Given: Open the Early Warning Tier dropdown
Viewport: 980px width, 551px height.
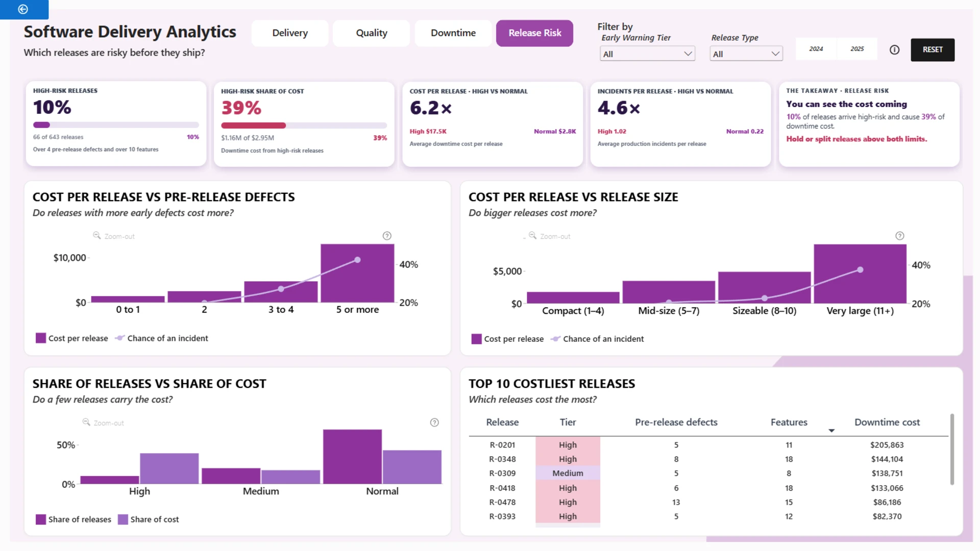Looking at the screenshot, I should pos(647,54).
